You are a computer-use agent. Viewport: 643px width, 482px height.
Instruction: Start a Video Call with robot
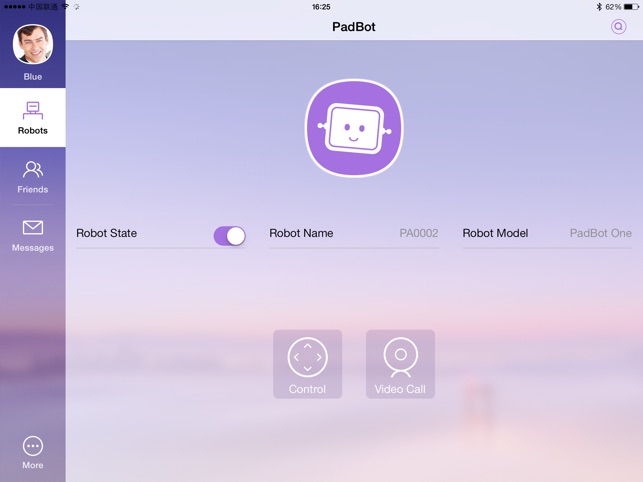coord(400,364)
